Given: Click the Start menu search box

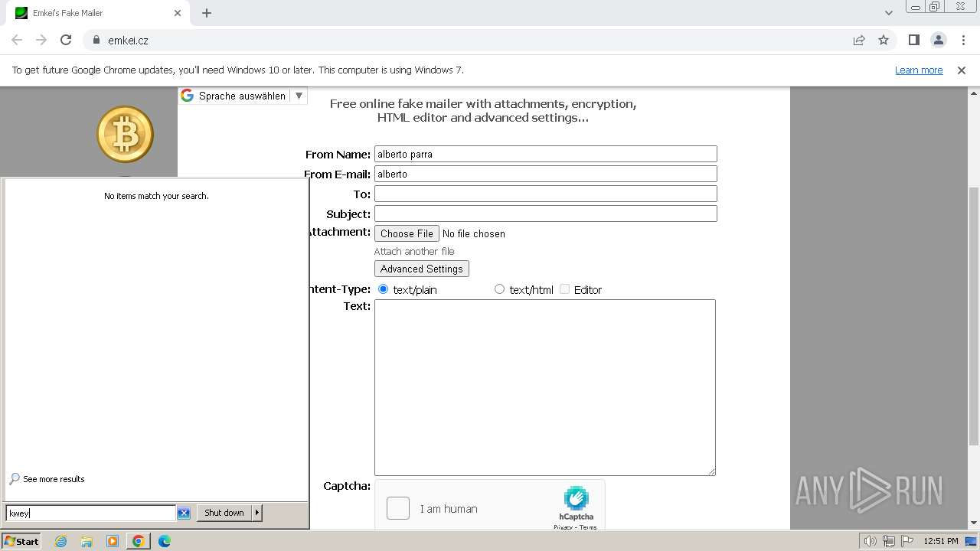Looking at the screenshot, I should (91, 513).
